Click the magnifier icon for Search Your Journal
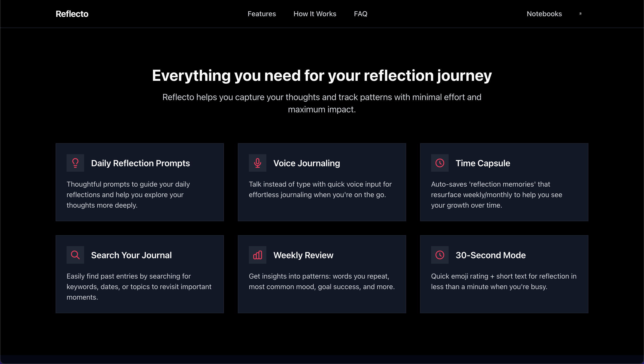The image size is (644, 364). pos(75,255)
